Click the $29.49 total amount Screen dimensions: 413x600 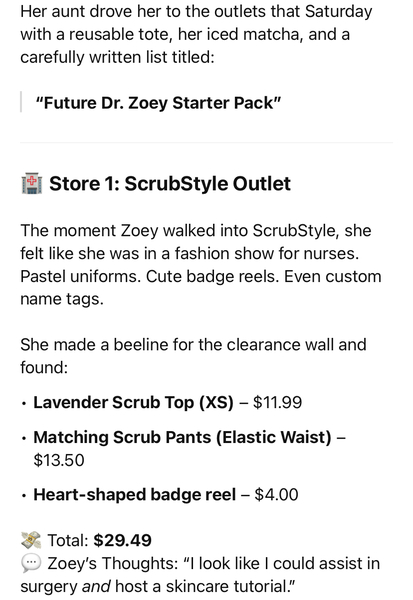click(x=122, y=540)
